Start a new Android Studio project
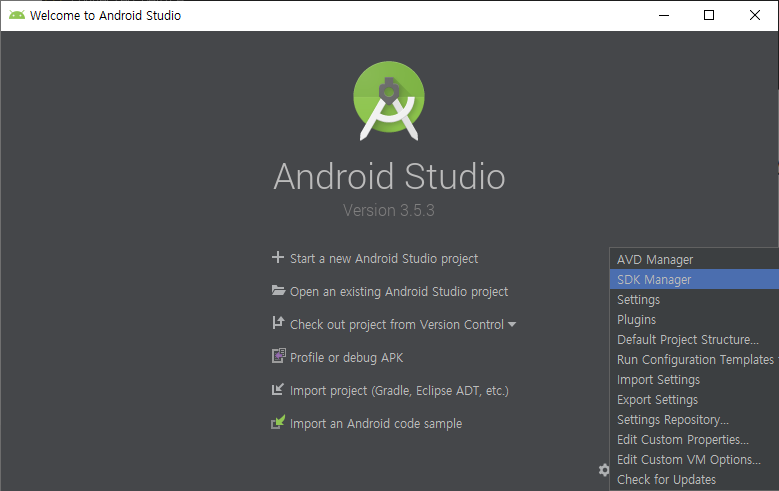 (384, 259)
